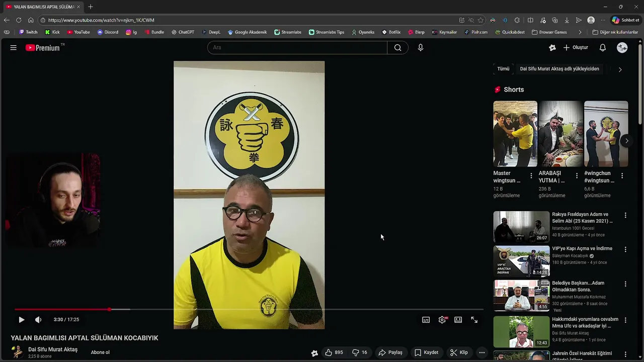Screen dimensions: 644x362
Task: Open the Discord bookmark
Action: [x=108, y=32]
